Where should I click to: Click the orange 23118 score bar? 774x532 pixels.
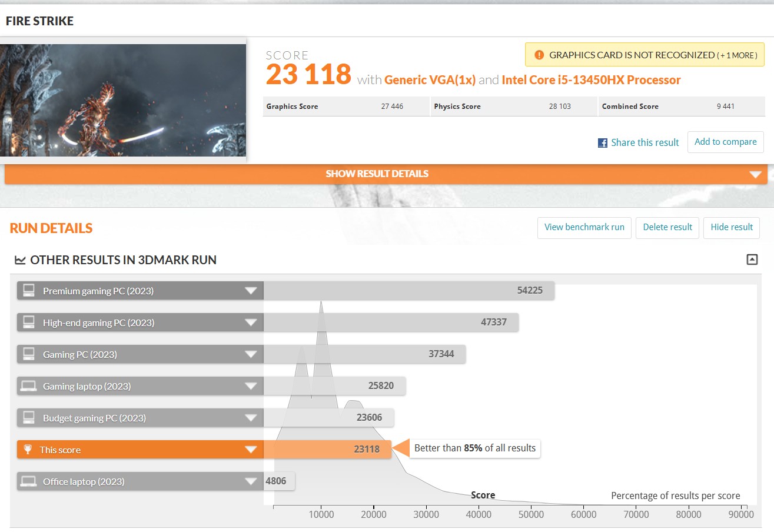(x=327, y=450)
